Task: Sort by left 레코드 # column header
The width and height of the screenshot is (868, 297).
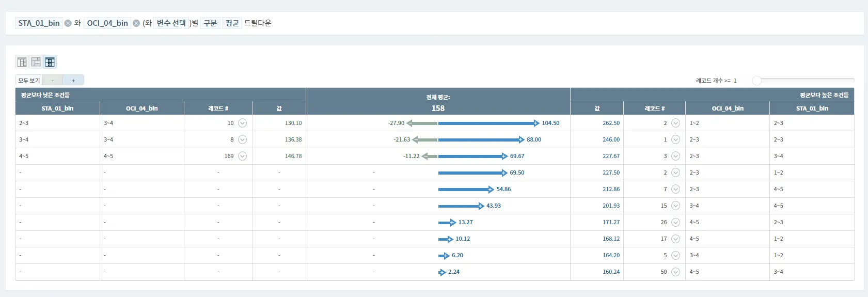Action: (x=218, y=108)
